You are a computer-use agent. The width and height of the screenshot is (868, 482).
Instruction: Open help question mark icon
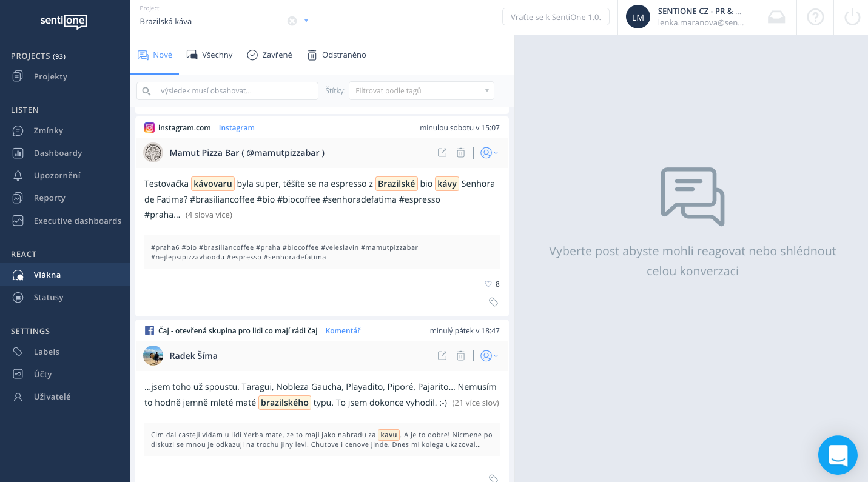[x=815, y=17]
